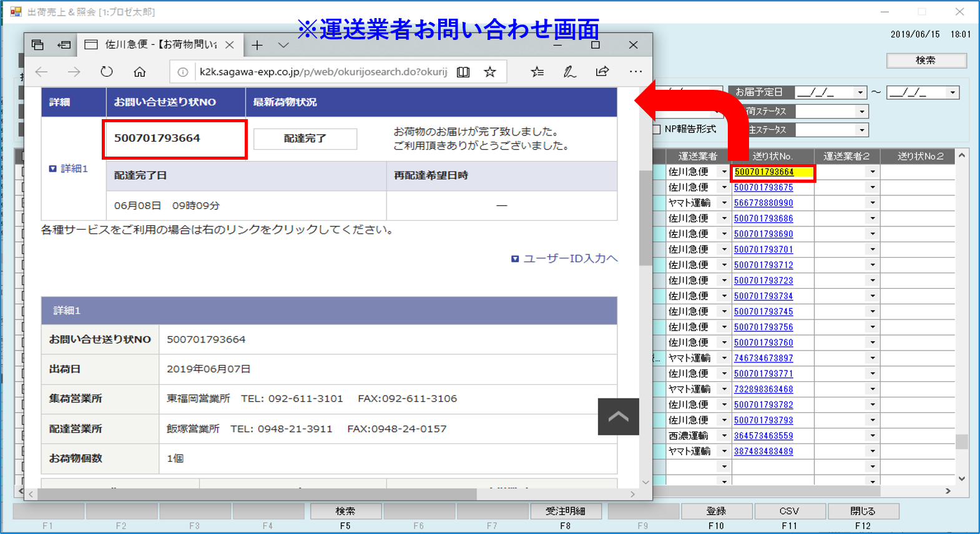Click the browser back arrow

click(x=41, y=72)
